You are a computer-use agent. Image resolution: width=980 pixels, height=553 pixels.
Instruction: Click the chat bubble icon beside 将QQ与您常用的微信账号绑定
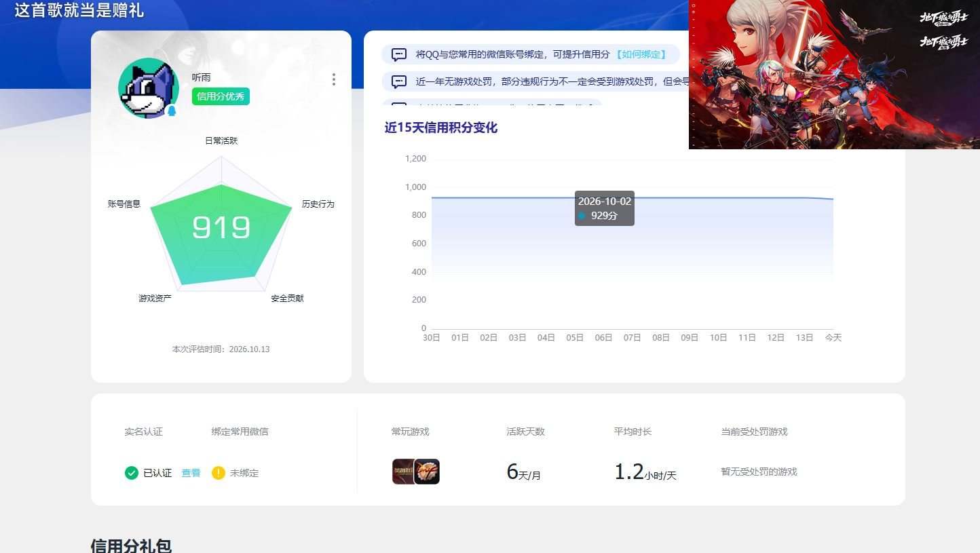[399, 54]
